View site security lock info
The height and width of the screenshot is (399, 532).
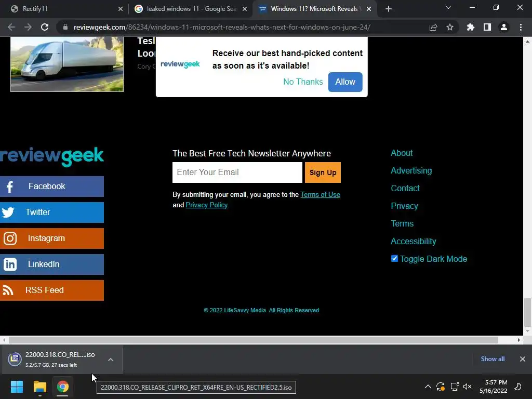click(x=65, y=27)
